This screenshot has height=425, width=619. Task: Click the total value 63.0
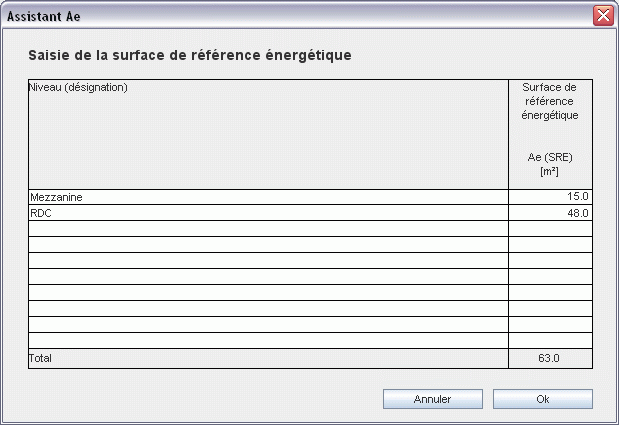550,358
